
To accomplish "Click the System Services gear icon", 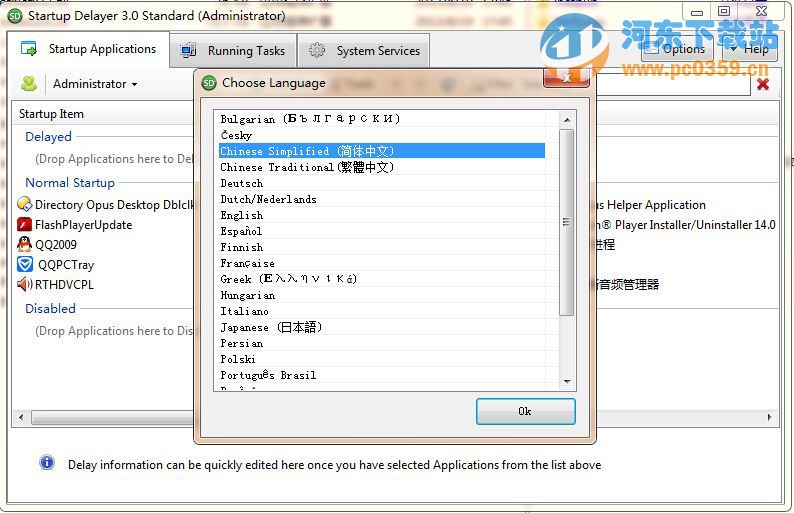I will (317, 50).
